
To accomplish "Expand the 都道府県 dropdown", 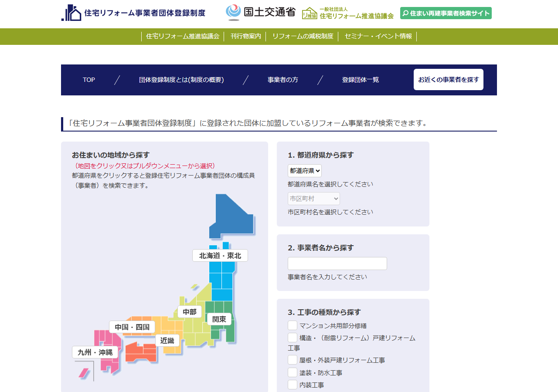I will click(305, 171).
